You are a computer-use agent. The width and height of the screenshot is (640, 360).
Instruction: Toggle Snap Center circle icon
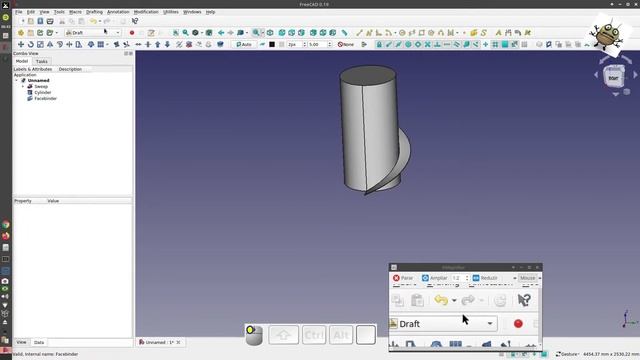pyautogui.click(x=408, y=44)
